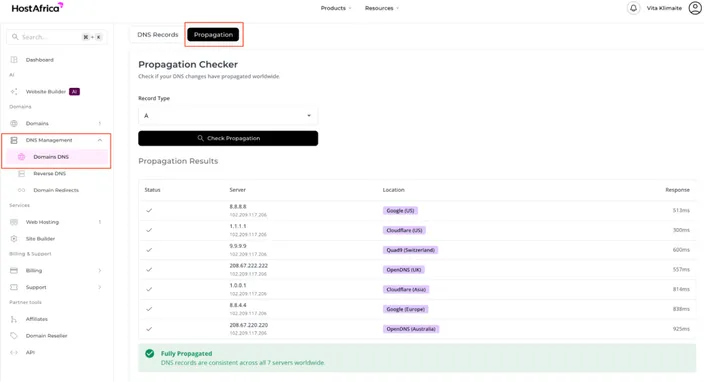The height and width of the screenshot is (382, 704).
Task: Click the 925ms response value
Action: coord(681,329)
